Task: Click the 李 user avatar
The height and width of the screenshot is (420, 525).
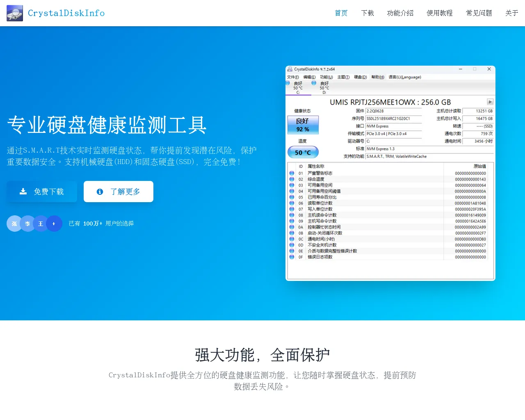Action: [x=27, y=224]
